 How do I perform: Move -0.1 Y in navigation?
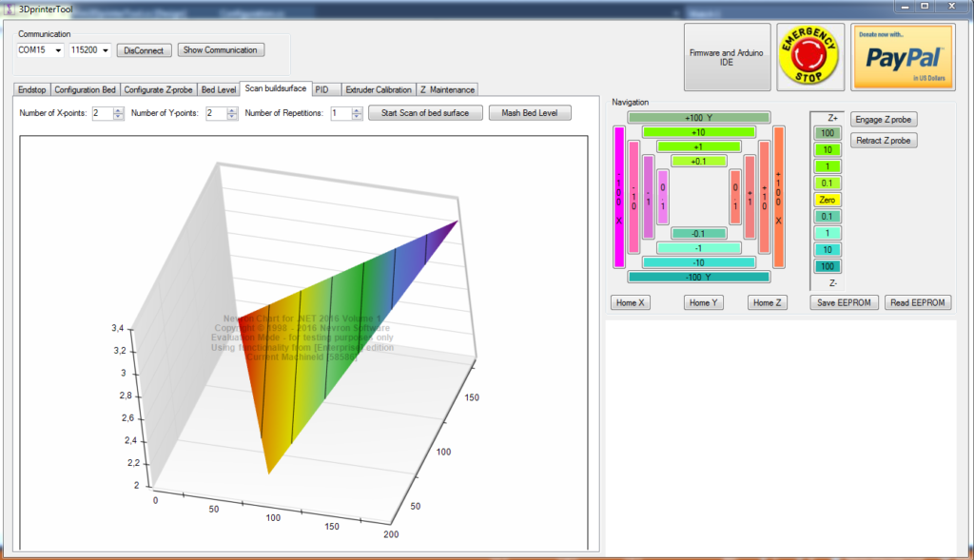(x=699, y=234)
